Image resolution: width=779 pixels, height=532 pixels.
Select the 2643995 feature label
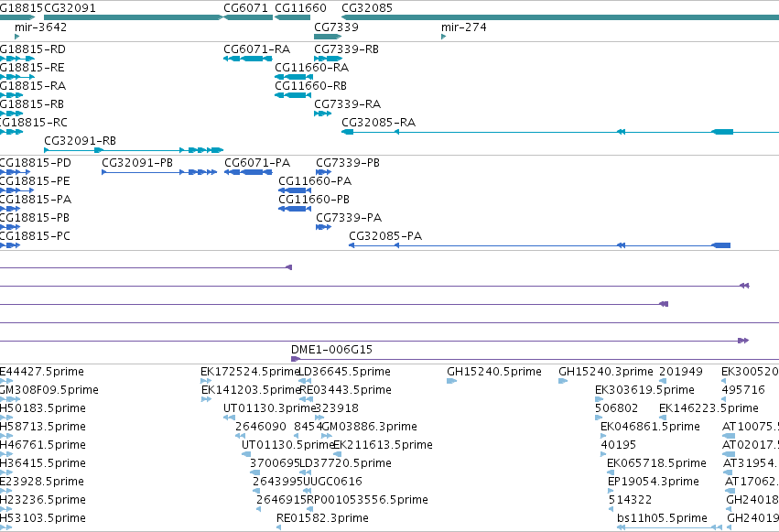pos(277,482)
